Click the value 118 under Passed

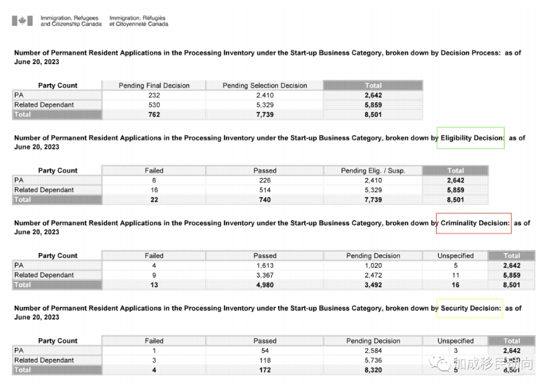pyautogui.click(x=265, y=360)
